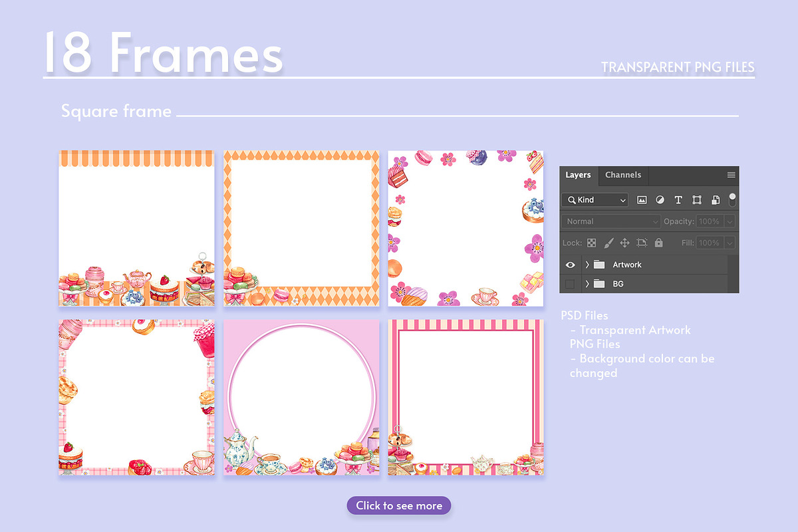Image resolution: width=798 pixels, height=532 pixels.
Task: Expand the Artwork group chevron
Action: (x=587, y=265)
